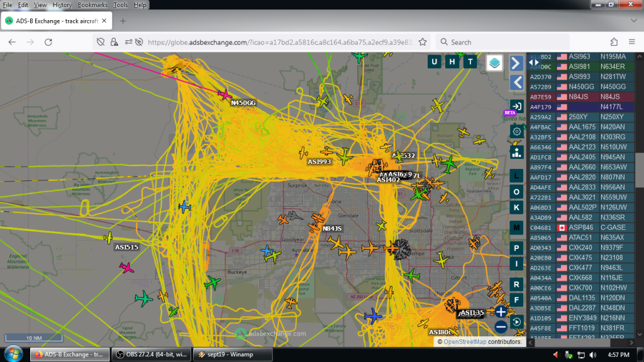Select row 250XY N250XY
The width and height of the screenshot is (644, 362).
pos(581,117)
